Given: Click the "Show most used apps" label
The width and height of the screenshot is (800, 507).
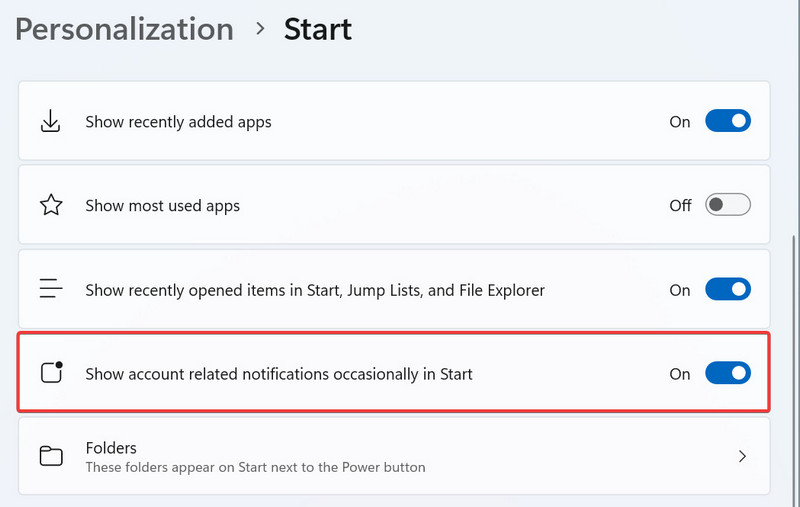Looking at the screenshot, I should (162, 206).
